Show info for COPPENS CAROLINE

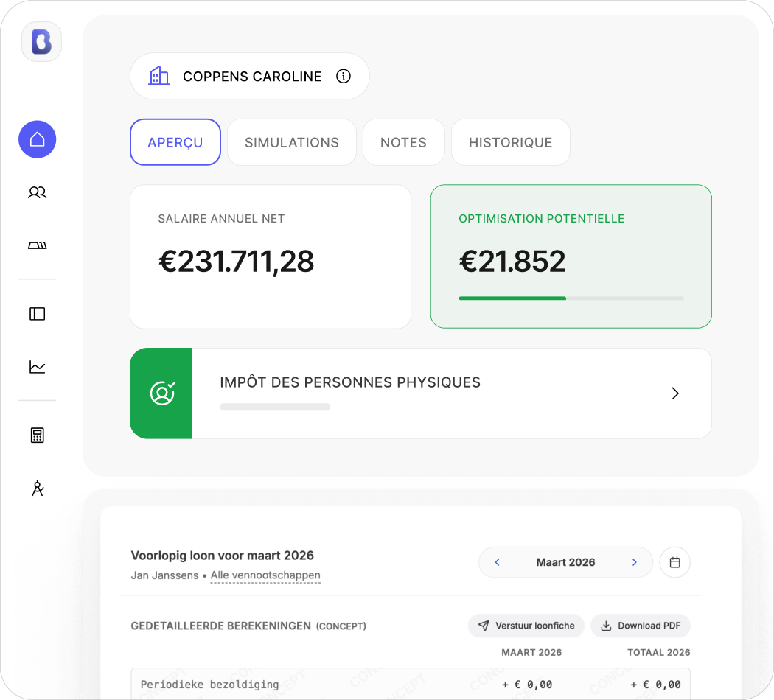click(x=344, y=76)
